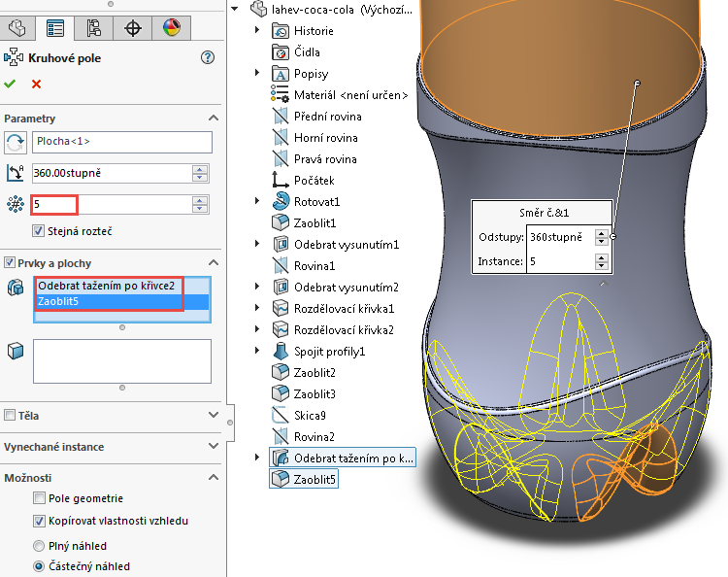Select the Horní rovina plane
728x577 pixels.
[x=326, y=138]
